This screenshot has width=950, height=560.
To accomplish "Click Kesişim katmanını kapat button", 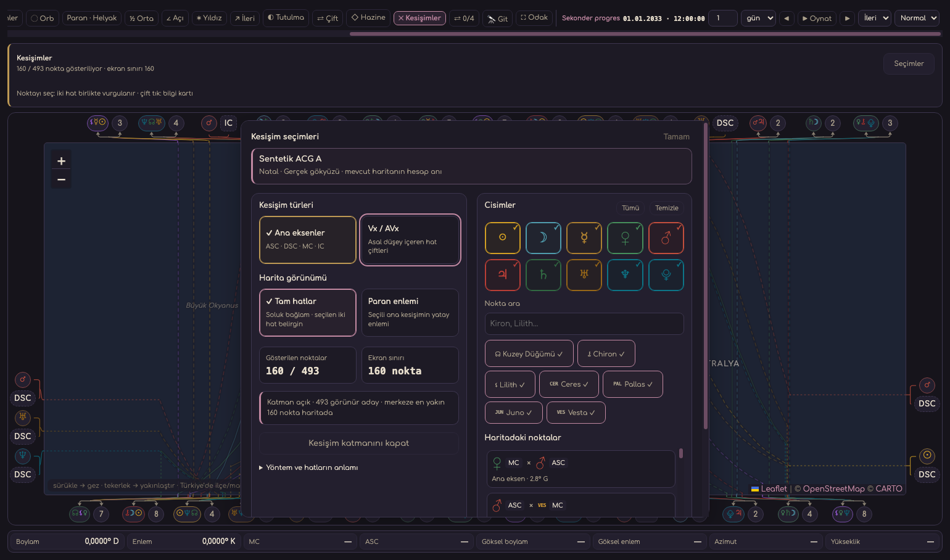I will (x=359, y=443).
